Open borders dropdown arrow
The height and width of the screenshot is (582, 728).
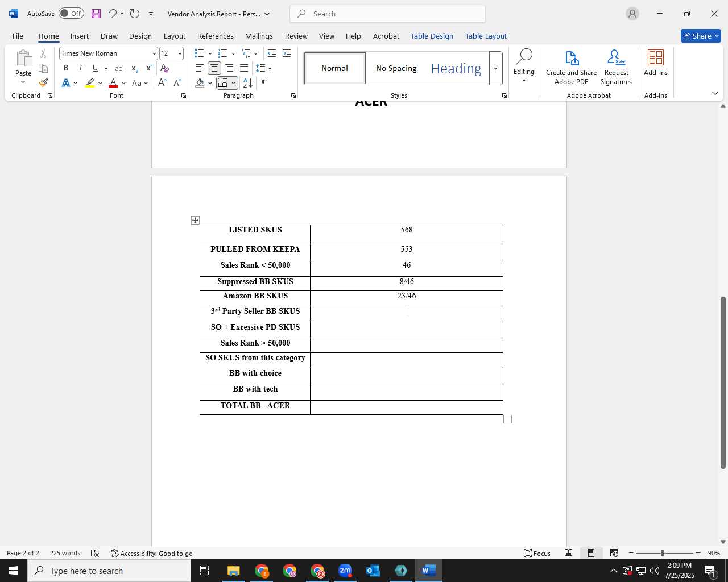pyautogui.click(x=233, y=84)
